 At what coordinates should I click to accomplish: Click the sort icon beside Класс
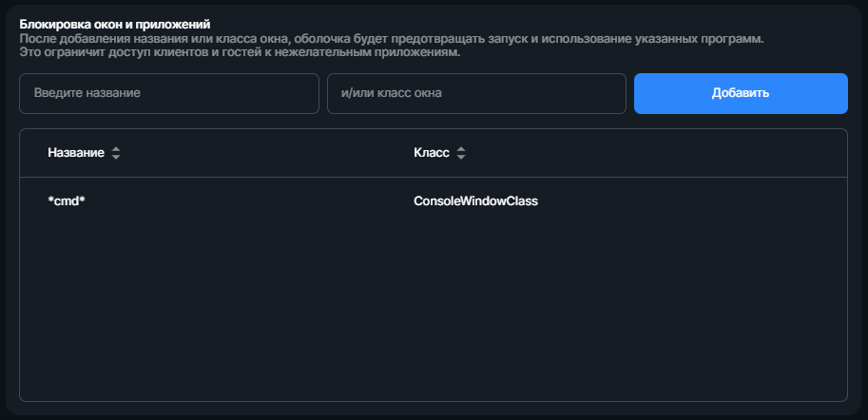point(460,153)
